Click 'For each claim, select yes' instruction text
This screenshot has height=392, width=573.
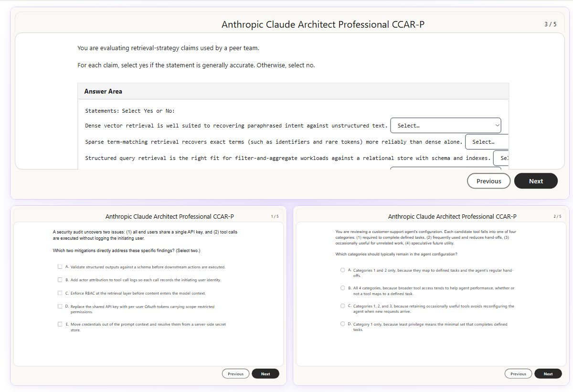click(x=196, y=65)
